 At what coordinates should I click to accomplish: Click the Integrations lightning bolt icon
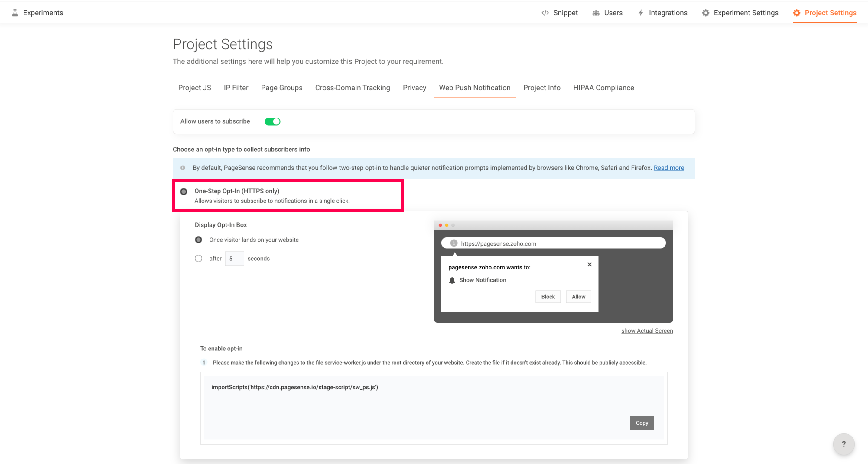[x=641, y=13]
